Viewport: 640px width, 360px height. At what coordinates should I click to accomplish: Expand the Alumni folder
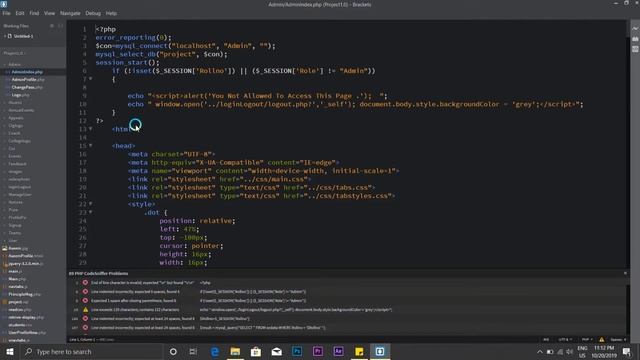point(15,102)
